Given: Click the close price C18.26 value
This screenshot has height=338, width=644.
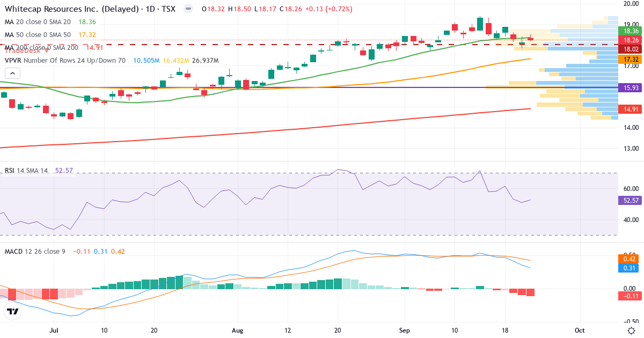Looking at the screenshot, I should 290,9.
